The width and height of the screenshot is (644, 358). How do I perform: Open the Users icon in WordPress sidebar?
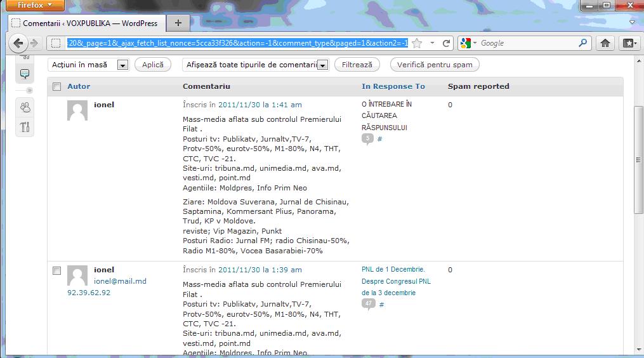[x=25, y=108]
